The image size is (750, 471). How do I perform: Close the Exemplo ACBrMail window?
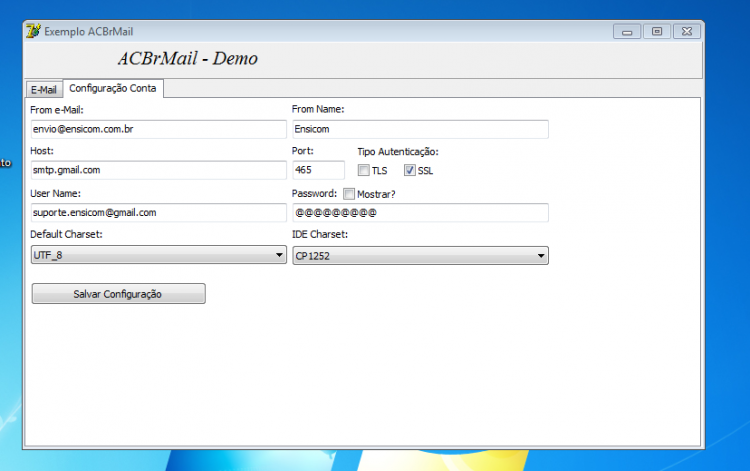point(687,32)
